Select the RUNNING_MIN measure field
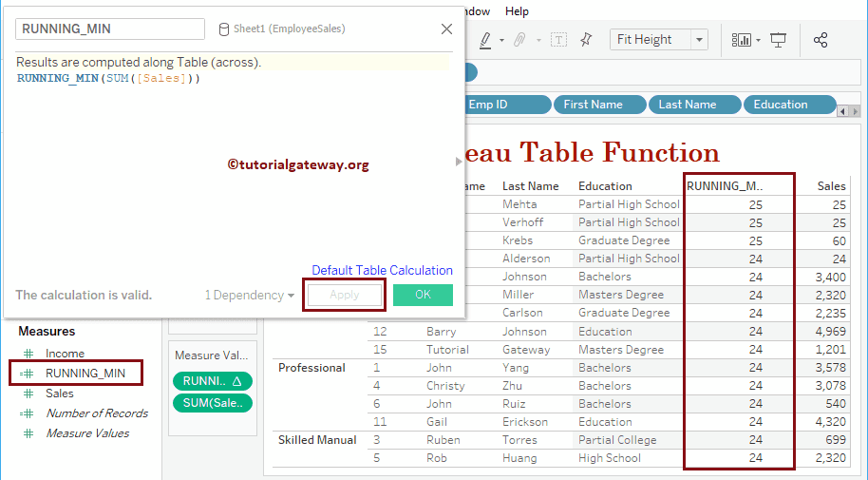868x480 pixels. point(85,374)
